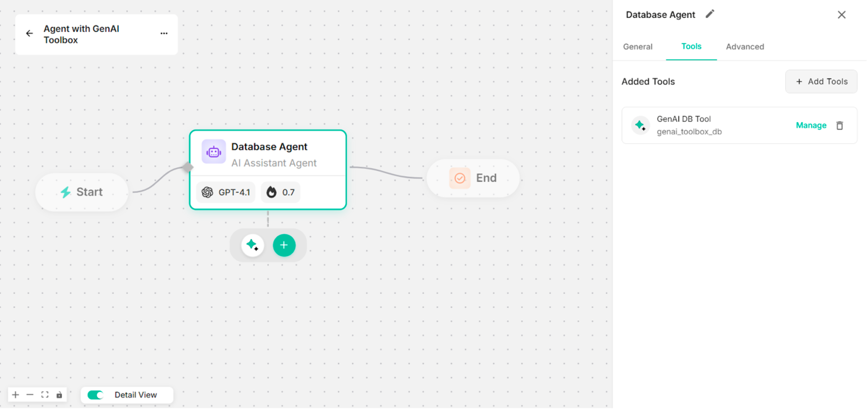This screenshot has height=409, width=868.
Task: Add a tool with green plus button
Action: coord(284,245)
